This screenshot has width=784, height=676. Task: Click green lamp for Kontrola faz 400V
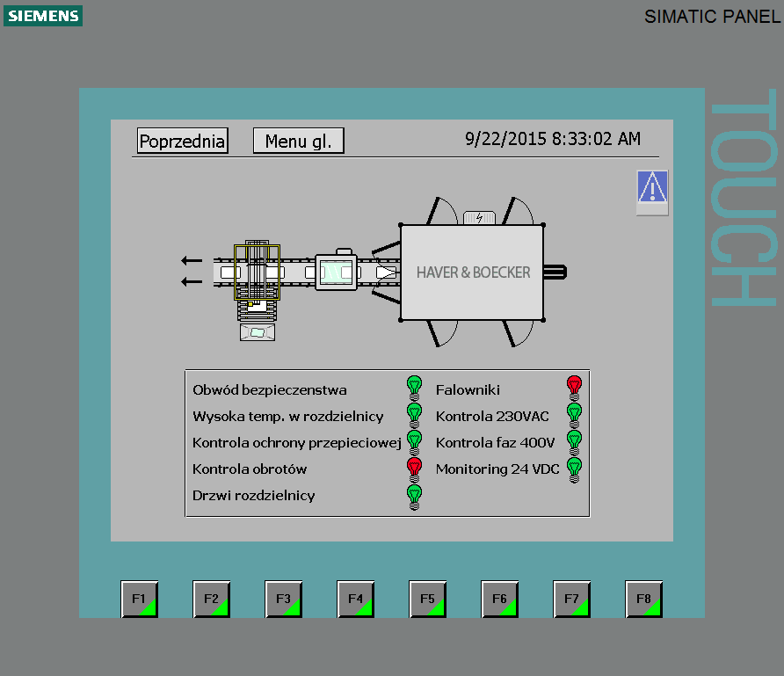click(575, 442)
